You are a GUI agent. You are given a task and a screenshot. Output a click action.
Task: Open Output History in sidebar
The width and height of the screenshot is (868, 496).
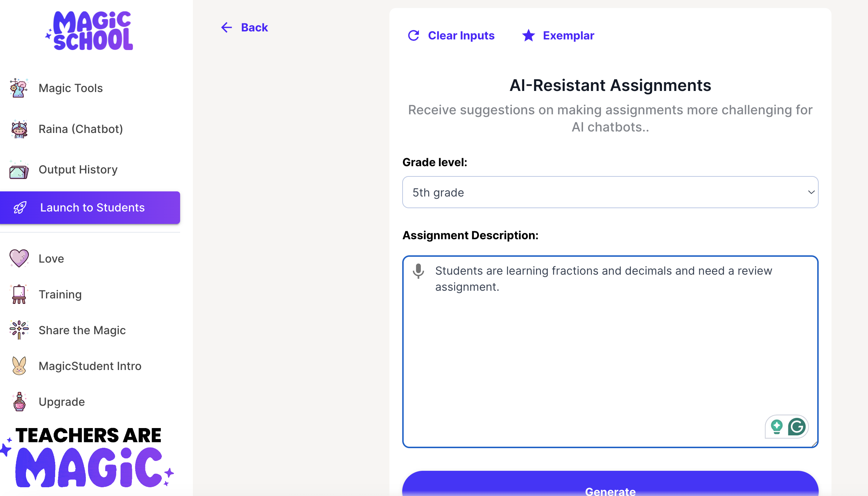click(78, 169)
